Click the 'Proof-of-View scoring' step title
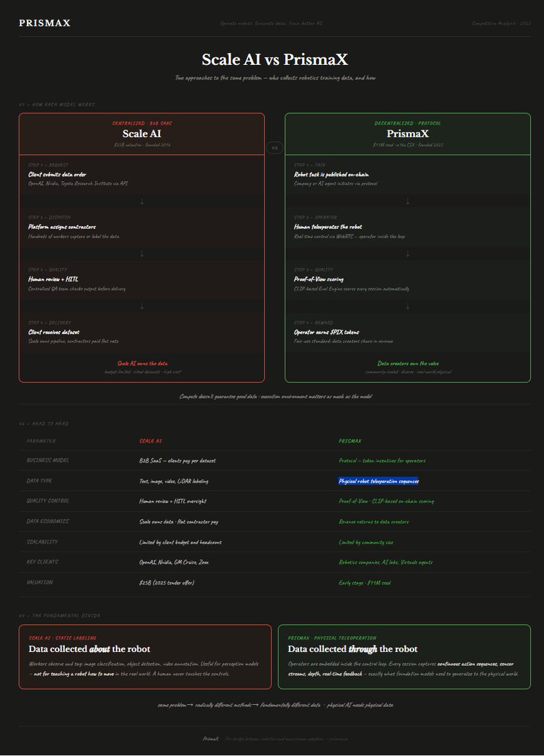 pyautogui.click(x=319, y=279)
